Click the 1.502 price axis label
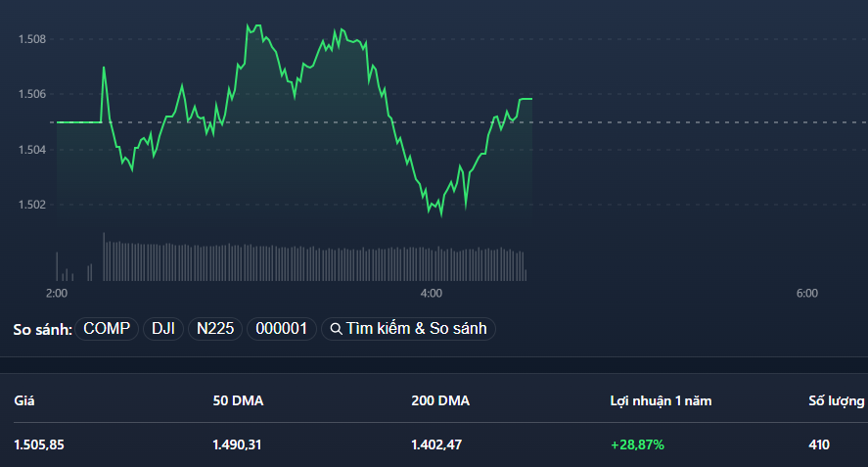 point(31,205)
